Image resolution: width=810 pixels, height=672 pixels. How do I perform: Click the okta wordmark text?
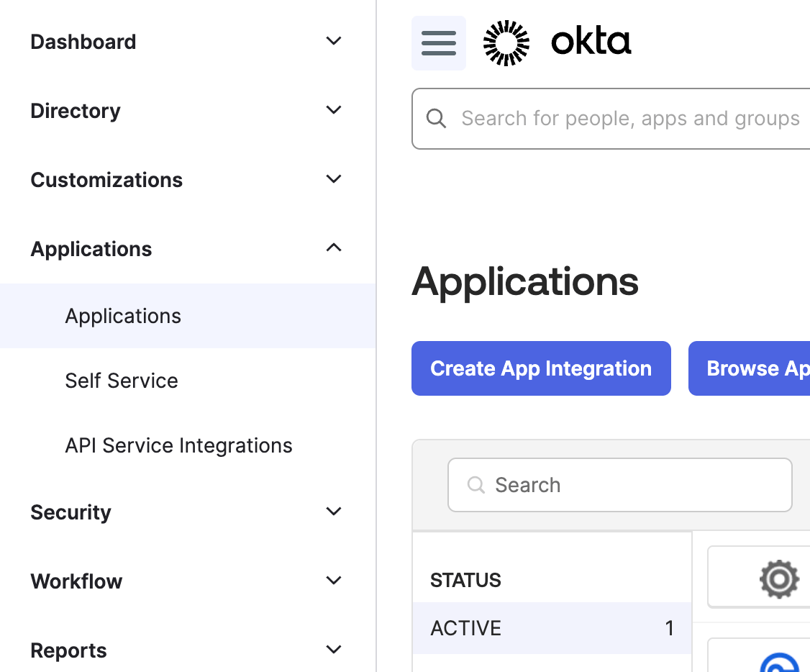pyautogui.click(x=591, y=41)
